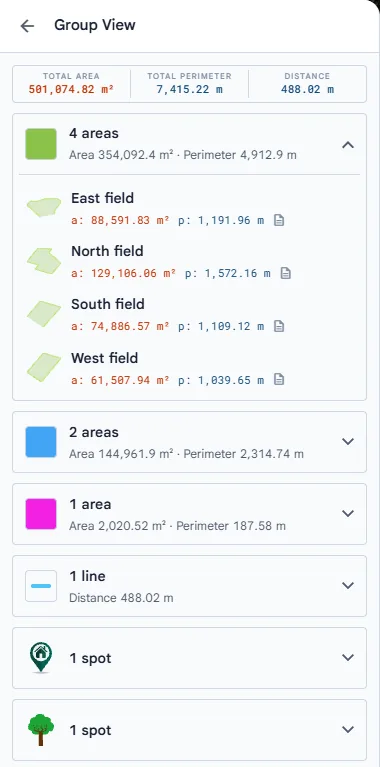Open East field notes document icon
Screen dimensions: 380x767
pyautogui.click(x=279, y=220)
